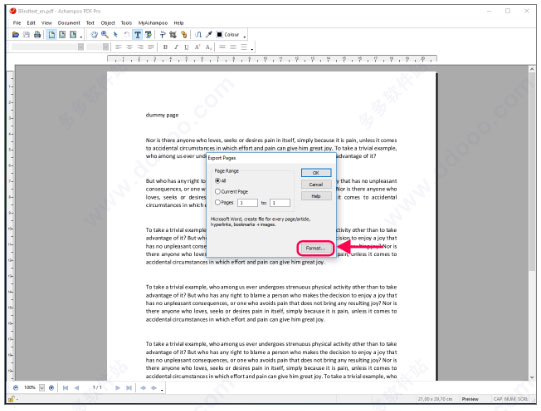This screenshot has height=411, width=541.
Task: Click the Pages from input field
Action: 247,203
